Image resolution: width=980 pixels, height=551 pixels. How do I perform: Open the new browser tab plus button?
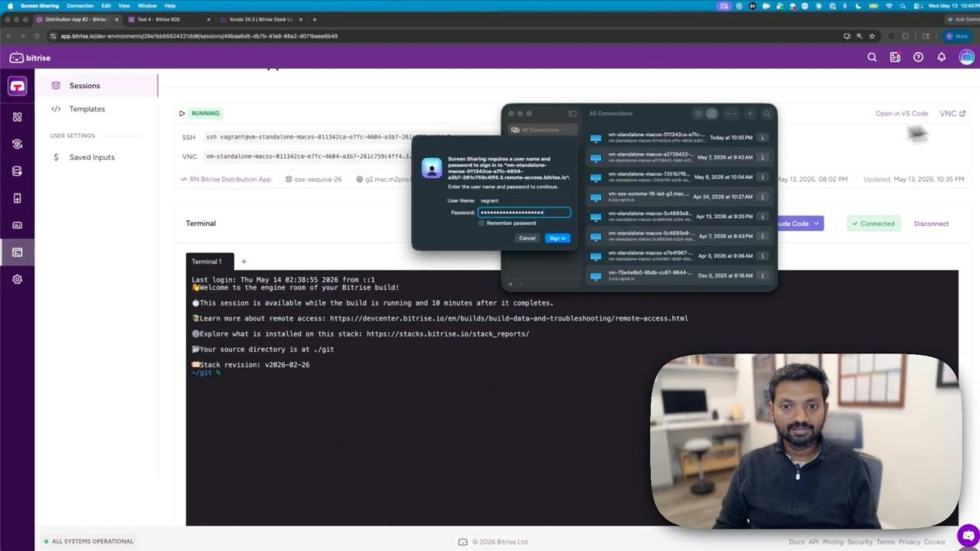(315, 19)
